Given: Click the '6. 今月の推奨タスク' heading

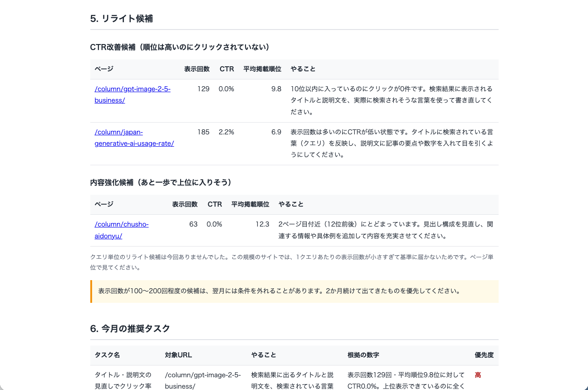Looking at the screenshot, I should (x=130, y=329).
